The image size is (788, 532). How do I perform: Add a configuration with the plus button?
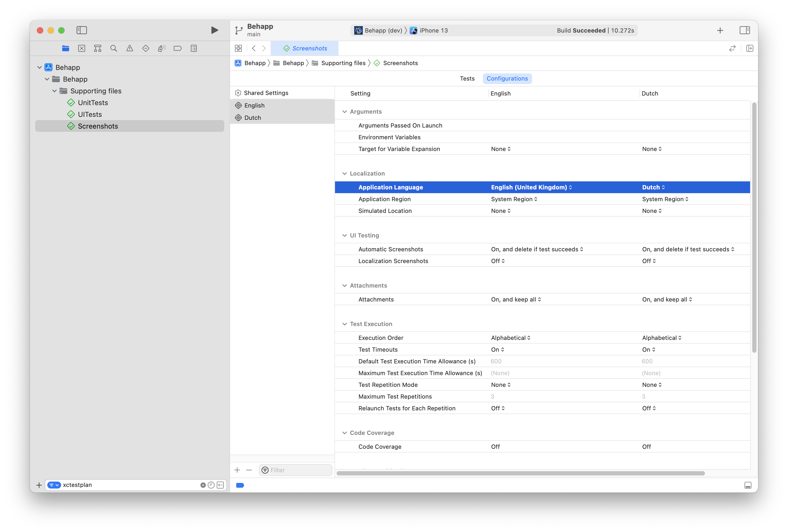237,470
